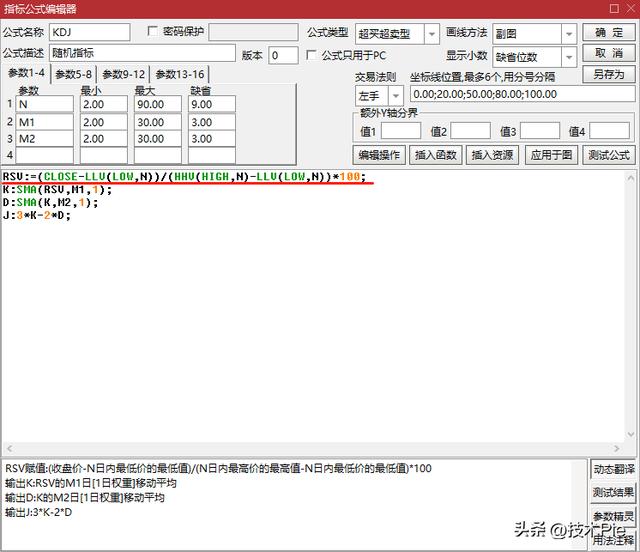Click the 公式名称 field containing KDJ
Image resolution: width=640 pixels, height=552 pixels.
click(89, 33)
